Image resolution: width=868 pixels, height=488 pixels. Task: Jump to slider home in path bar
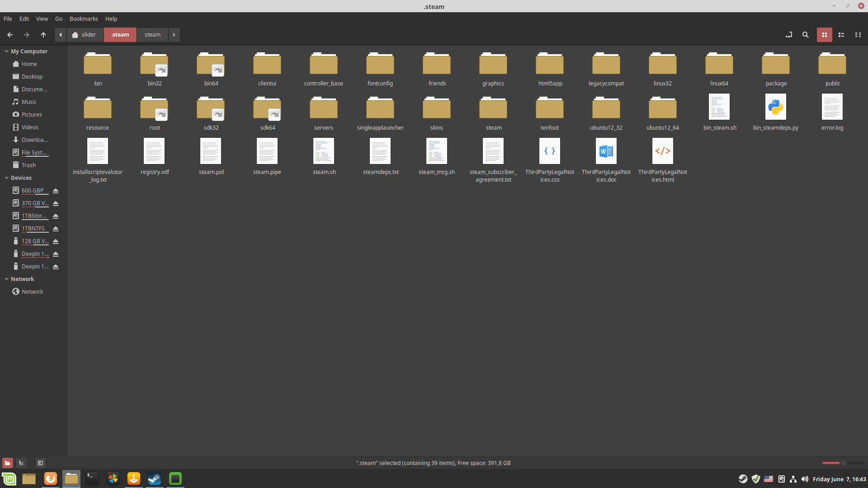85,35
